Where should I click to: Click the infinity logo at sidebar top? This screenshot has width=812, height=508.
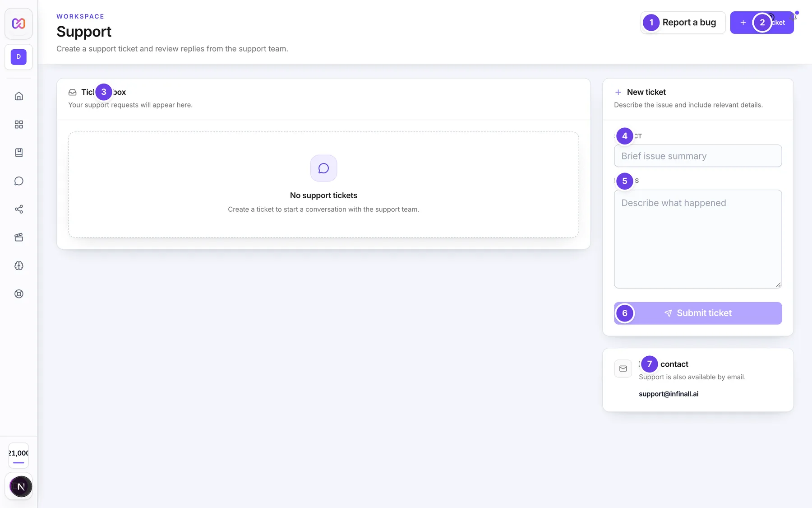(x=18, y=23)
